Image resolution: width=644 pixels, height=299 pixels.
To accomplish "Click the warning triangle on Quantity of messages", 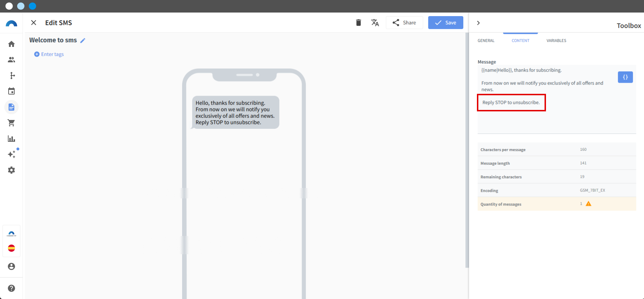I will tap(589, 204).
